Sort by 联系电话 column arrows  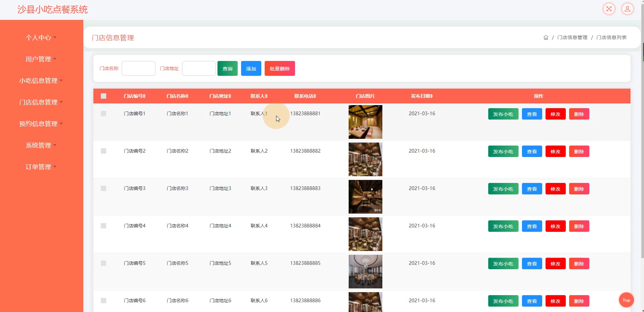pos(315,96)
